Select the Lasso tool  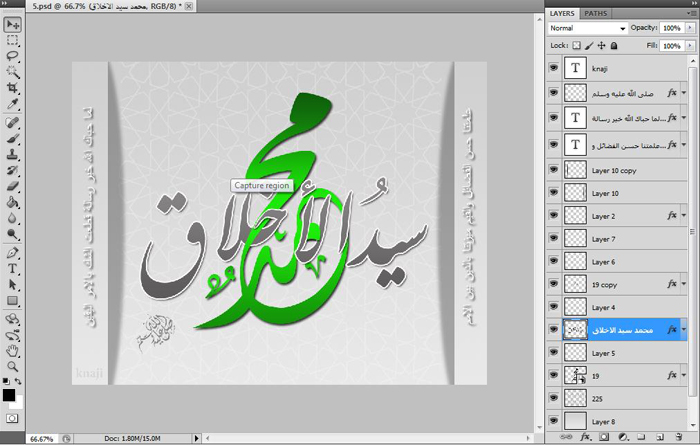coord(13,57)
